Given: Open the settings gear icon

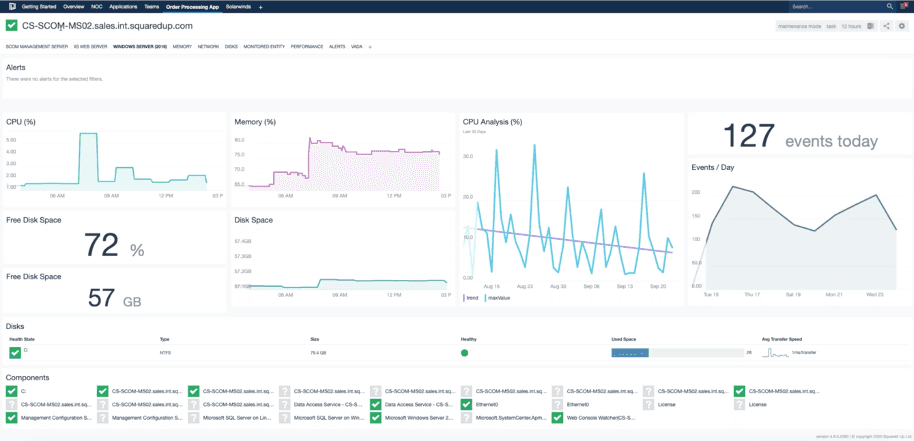Looking at the screenshot, I should point(901,26).
